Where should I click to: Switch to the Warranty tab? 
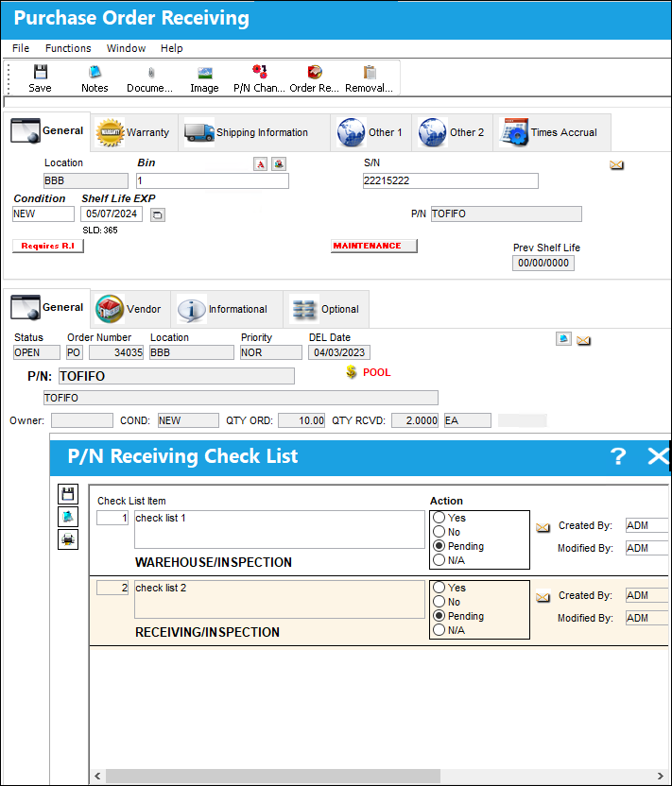134,132
